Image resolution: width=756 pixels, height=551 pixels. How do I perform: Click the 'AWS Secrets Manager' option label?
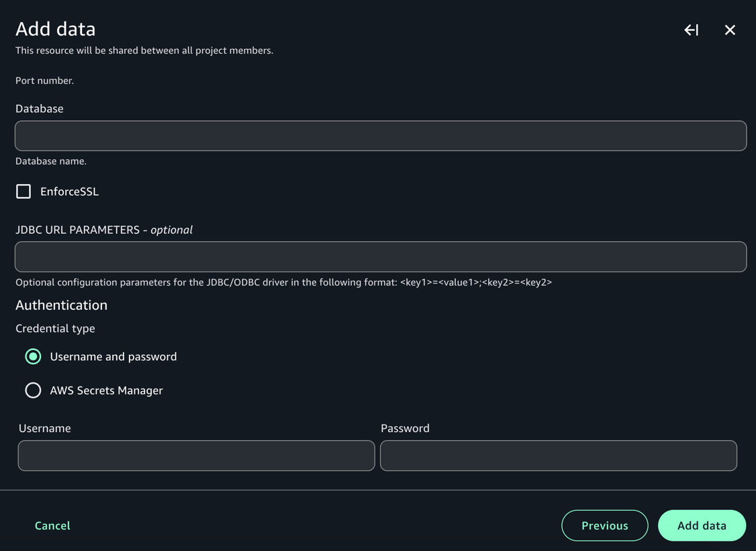pyautogui.click(x=106, y=390)
